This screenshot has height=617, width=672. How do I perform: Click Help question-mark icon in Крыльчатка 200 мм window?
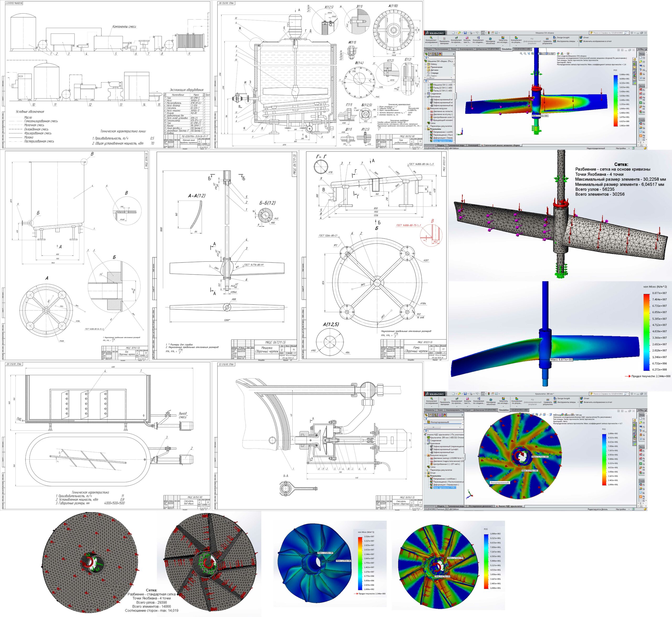tap(632, 394)
